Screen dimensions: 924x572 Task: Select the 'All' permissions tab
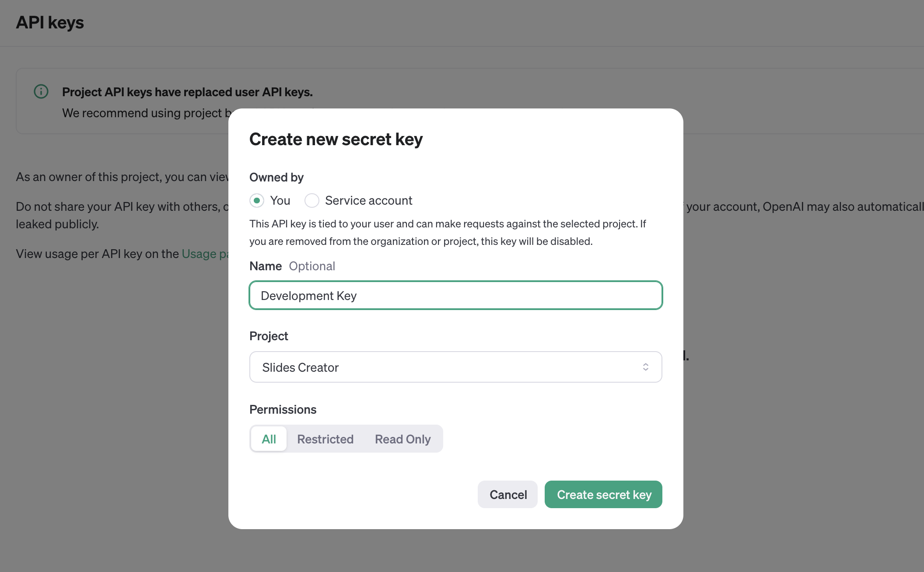(x=269, y=439)
